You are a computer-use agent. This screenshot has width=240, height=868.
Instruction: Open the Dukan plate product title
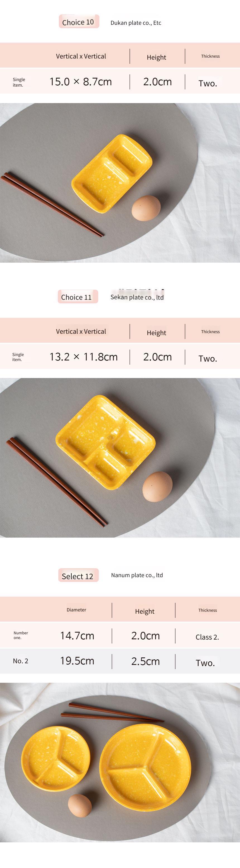click(136, 23)
